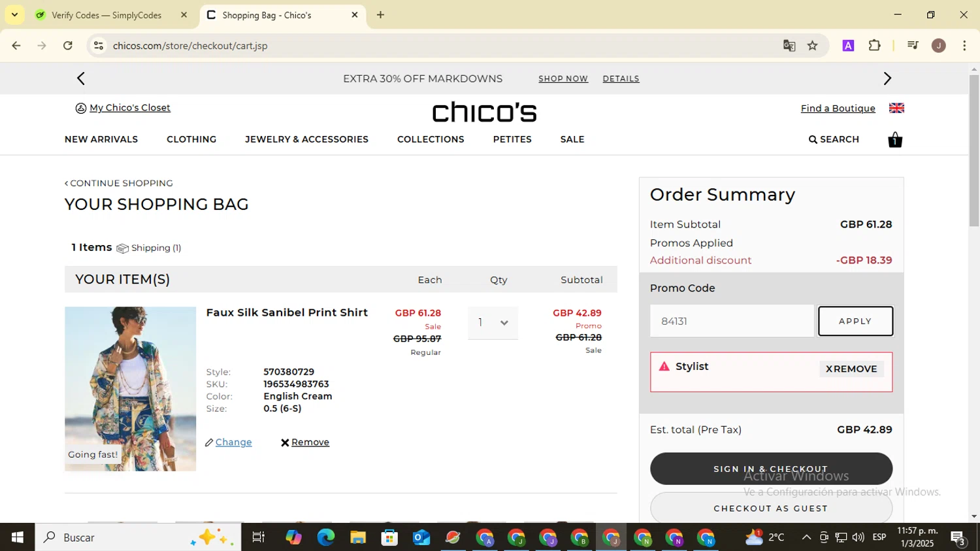Click the My Chico's Closet person icon
This screenshot has height=551, width=980.
point(81,109)
